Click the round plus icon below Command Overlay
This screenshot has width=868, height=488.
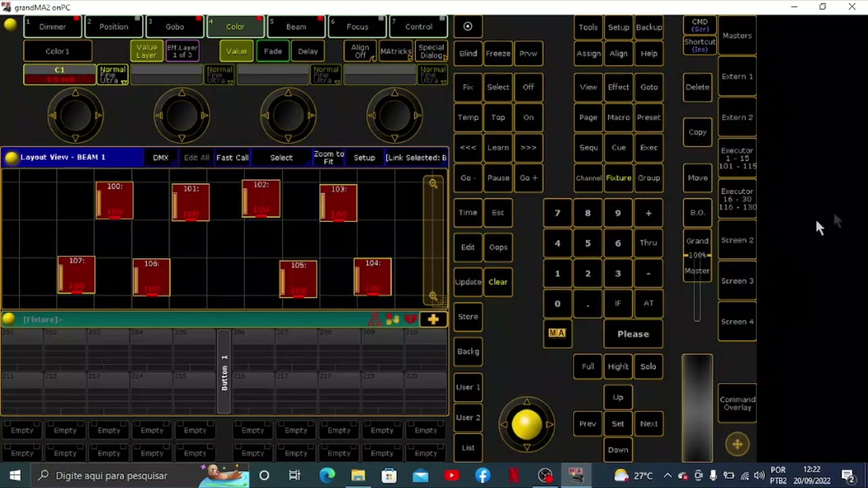[x=737, y=445]
